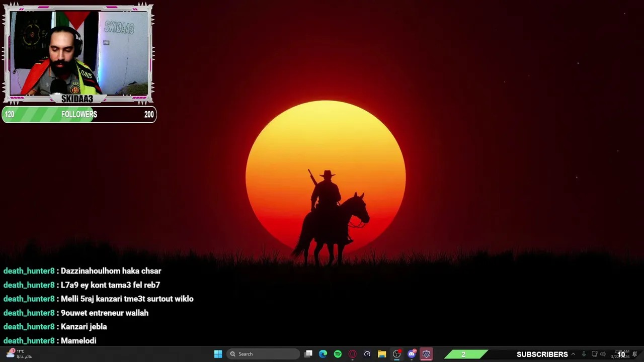Switch to OBS Studio on the taskbar
The image size is (644, 362).
point(396,354)
